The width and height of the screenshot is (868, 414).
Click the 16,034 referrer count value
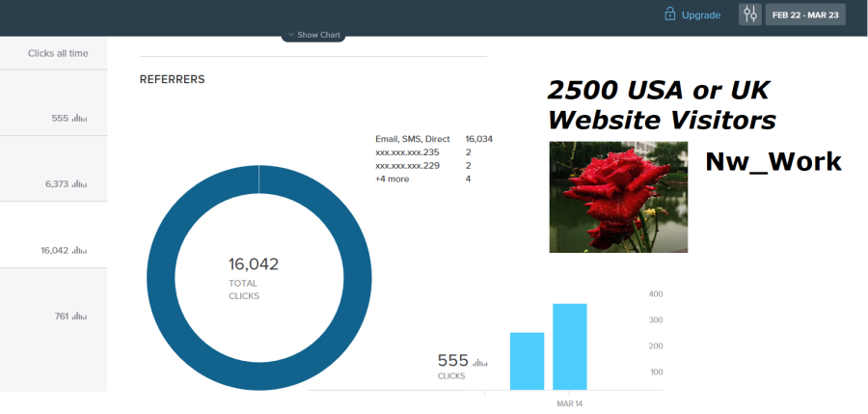pos(478,139)
